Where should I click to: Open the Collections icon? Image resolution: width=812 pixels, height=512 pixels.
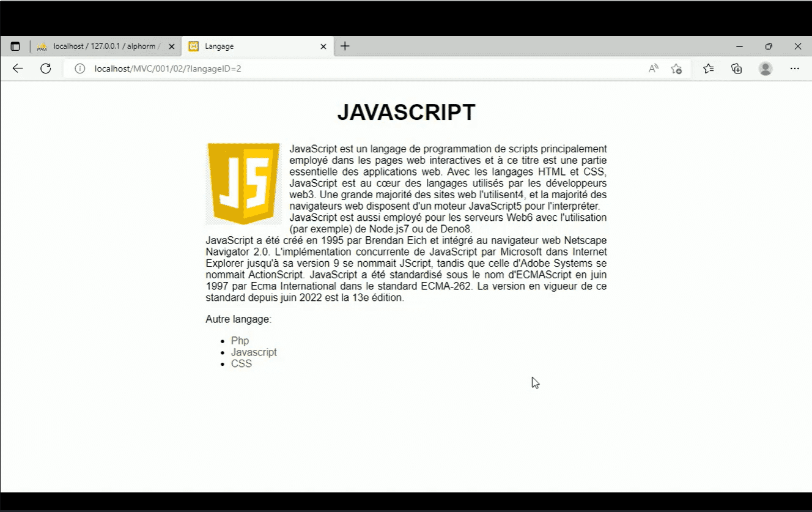point(736,69)
